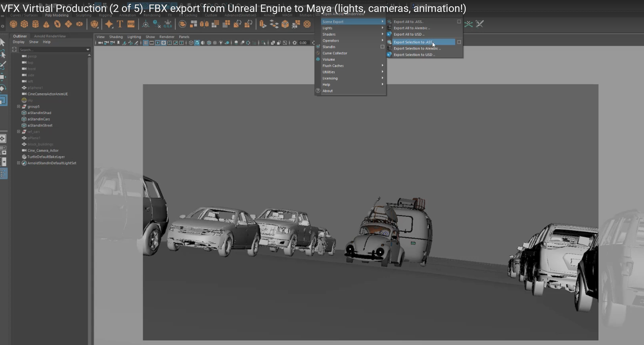The height and width of the screenshot is (345, 644).
Task: Open Export Selection to .ASS options box
Action: click(459, 42)
